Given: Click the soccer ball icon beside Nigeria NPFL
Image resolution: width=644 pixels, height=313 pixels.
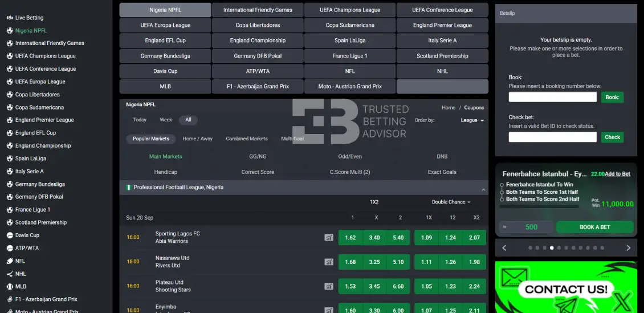Looking at the screenshot, I should [x=10, y=30].
